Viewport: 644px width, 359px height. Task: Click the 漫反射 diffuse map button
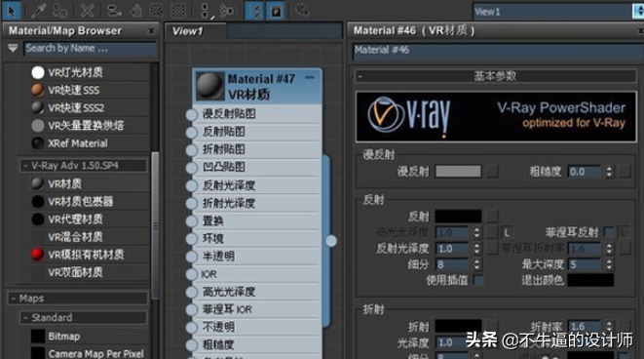(492, 172)
